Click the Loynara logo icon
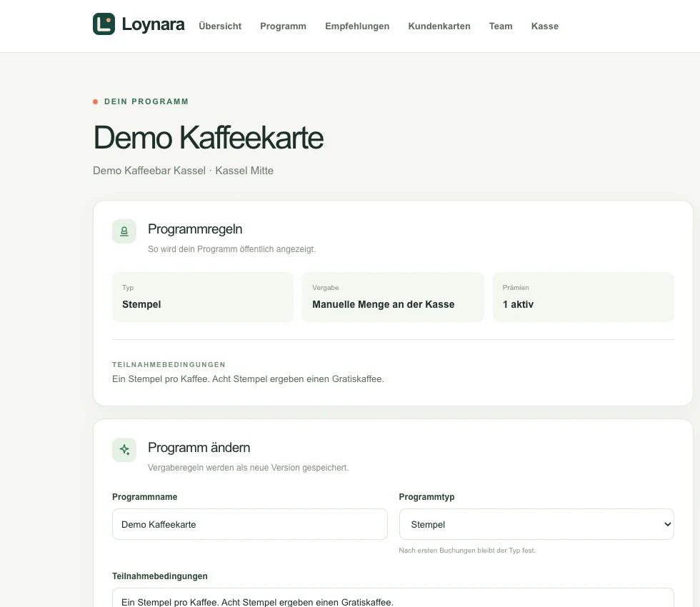The image size is (700, 607). [x=104, y=24]
